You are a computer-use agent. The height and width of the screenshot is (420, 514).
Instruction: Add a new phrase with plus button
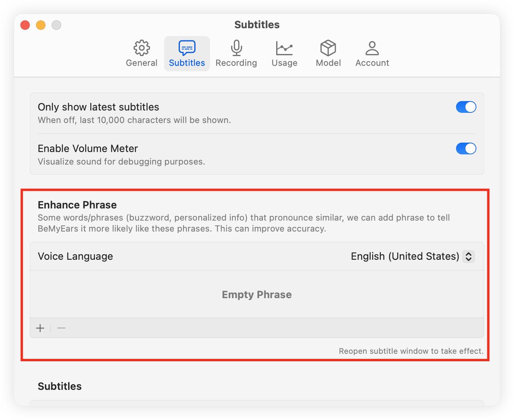[40, 328]
